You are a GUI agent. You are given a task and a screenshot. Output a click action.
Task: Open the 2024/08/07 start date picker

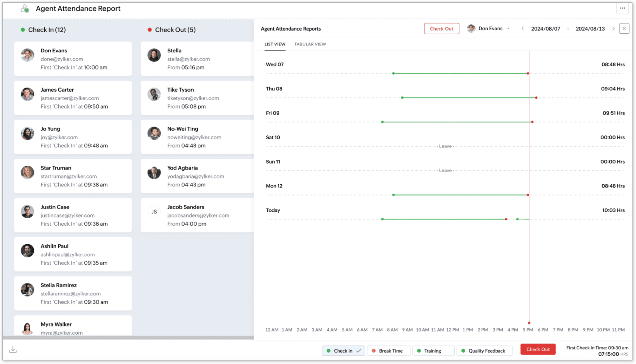tap(545, 29)
